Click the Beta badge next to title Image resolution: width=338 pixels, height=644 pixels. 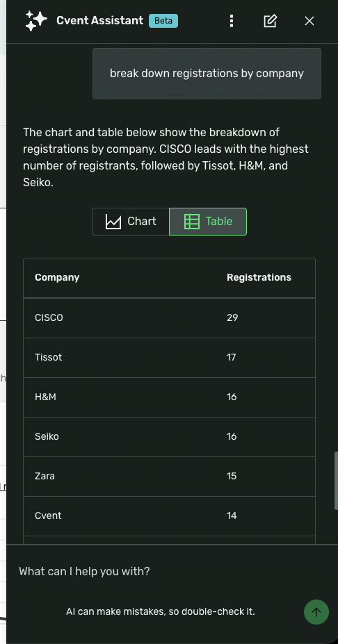[163, 21]
